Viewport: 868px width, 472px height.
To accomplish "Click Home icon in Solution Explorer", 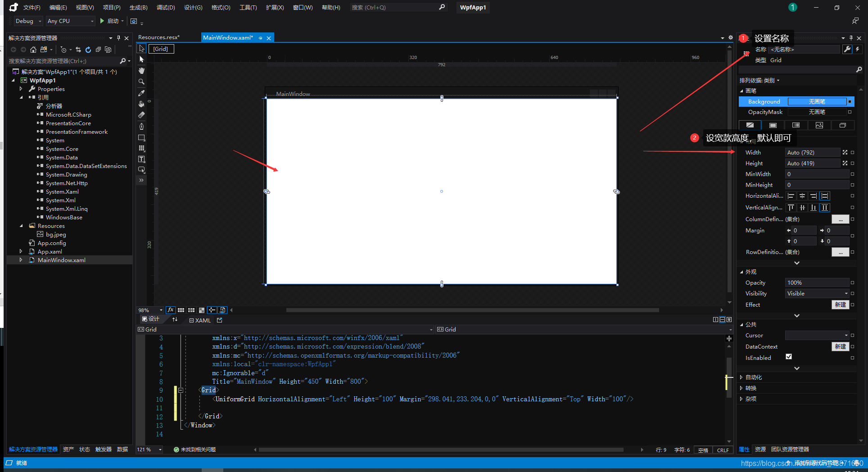I will (x=33, y=50).
